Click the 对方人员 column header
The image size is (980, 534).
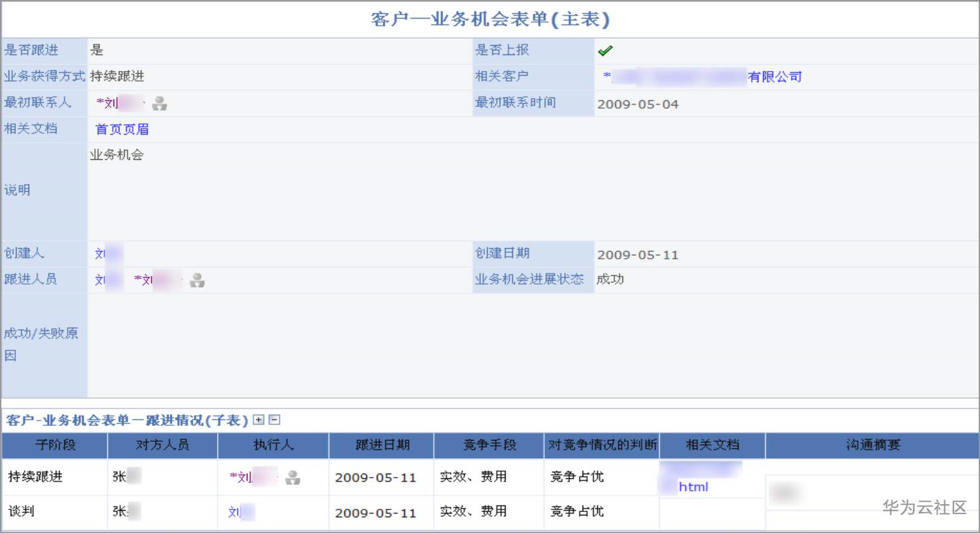(162, 445)
